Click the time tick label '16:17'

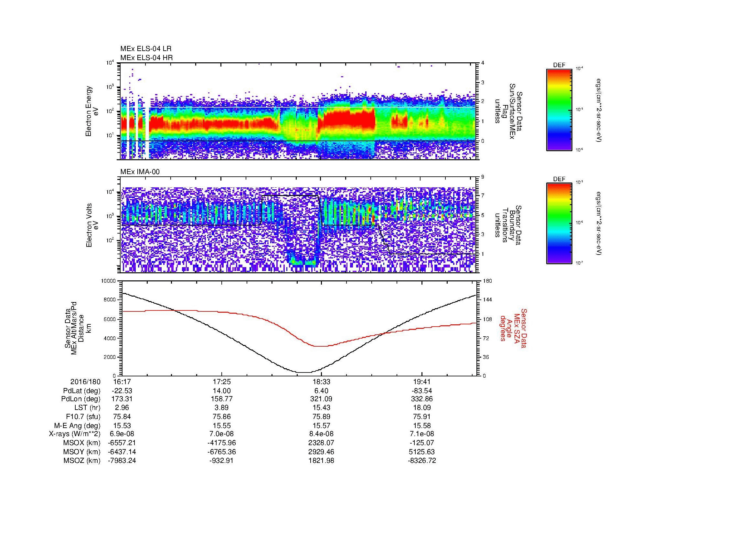pos(122,382)
